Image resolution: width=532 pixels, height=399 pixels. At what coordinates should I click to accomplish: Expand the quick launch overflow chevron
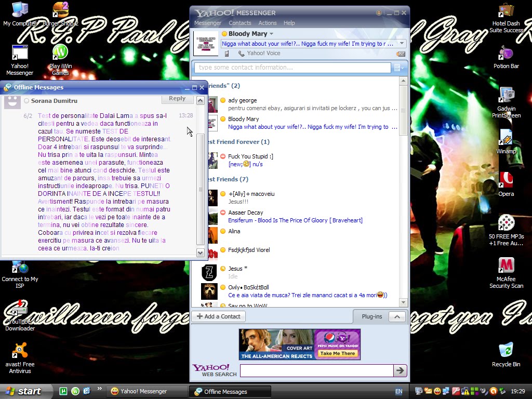[99, 389]
